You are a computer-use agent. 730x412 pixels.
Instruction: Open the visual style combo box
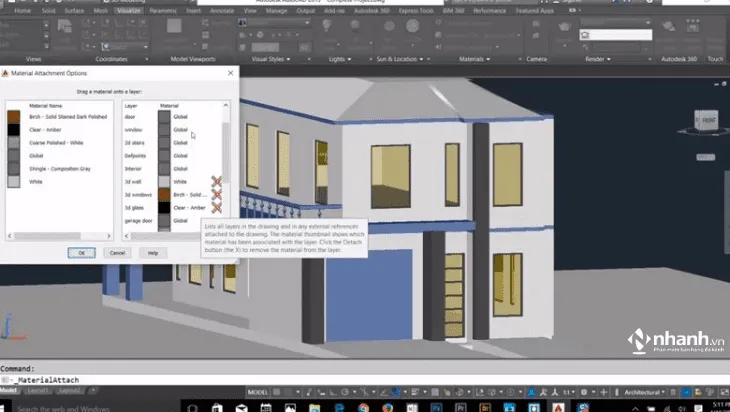click(274, 22)
